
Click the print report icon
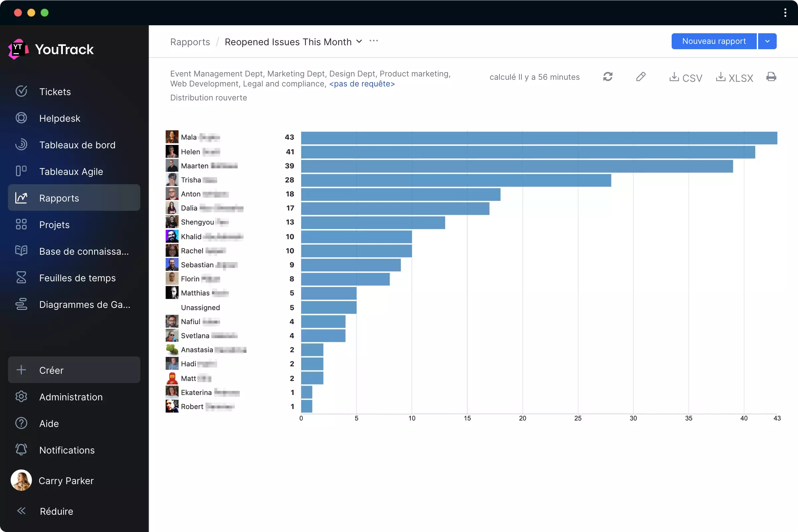pos(771,77)
